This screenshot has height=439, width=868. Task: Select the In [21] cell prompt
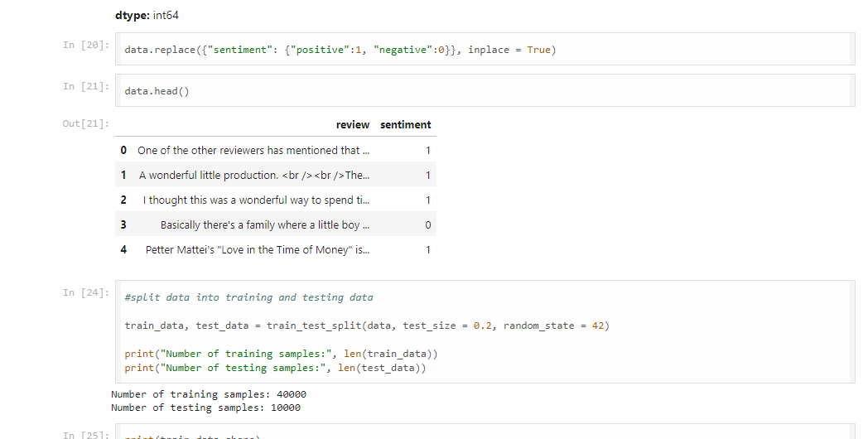85,86
